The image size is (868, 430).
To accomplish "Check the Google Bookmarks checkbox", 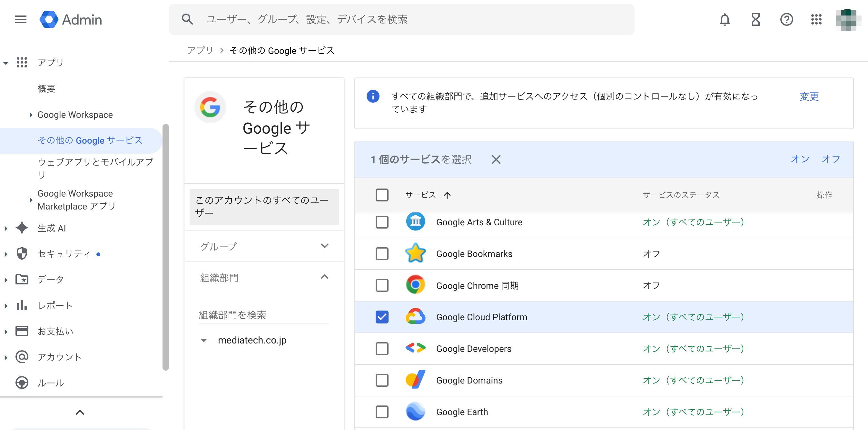I will click(x=382, y=254).
